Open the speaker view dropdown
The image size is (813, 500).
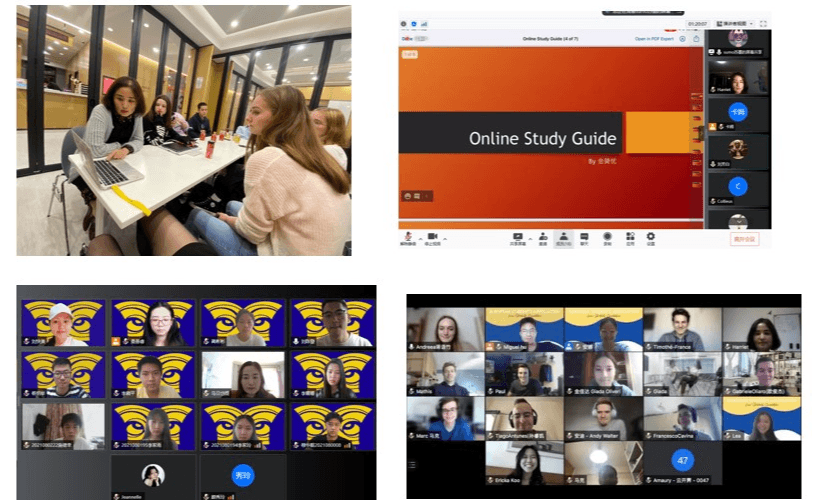click(735, 23)
